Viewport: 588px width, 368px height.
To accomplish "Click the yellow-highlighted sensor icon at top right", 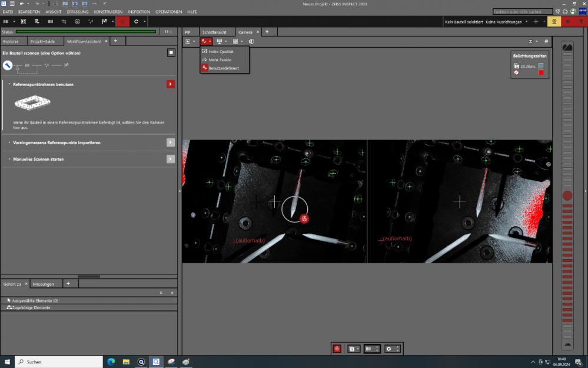I will click(x=554, y=22).
